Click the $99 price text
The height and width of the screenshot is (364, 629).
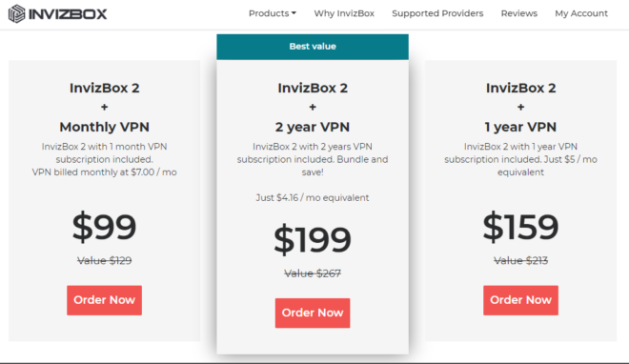[x=104, y=227]
